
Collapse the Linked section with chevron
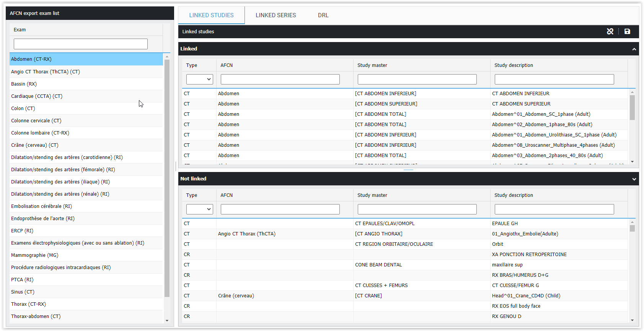coord(634,49)
